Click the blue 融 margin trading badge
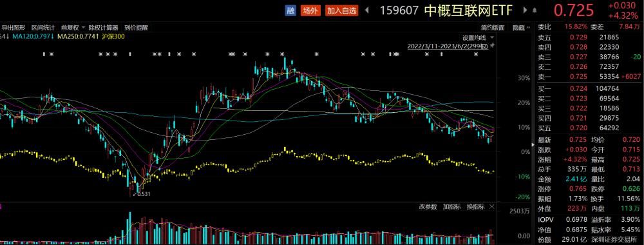Viewport: 644px width, 245px height. click(x=290, y=11)
